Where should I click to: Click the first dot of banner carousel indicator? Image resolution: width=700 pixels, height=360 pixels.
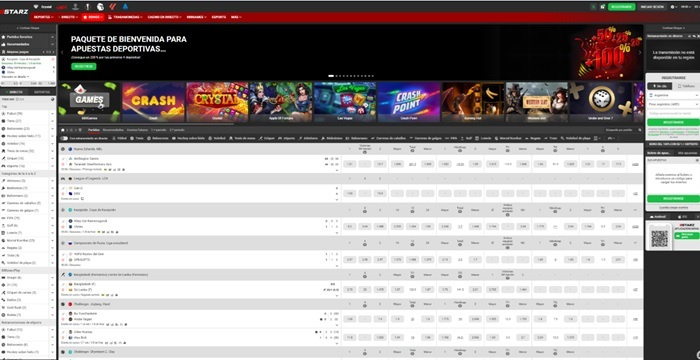click(331, 76)
